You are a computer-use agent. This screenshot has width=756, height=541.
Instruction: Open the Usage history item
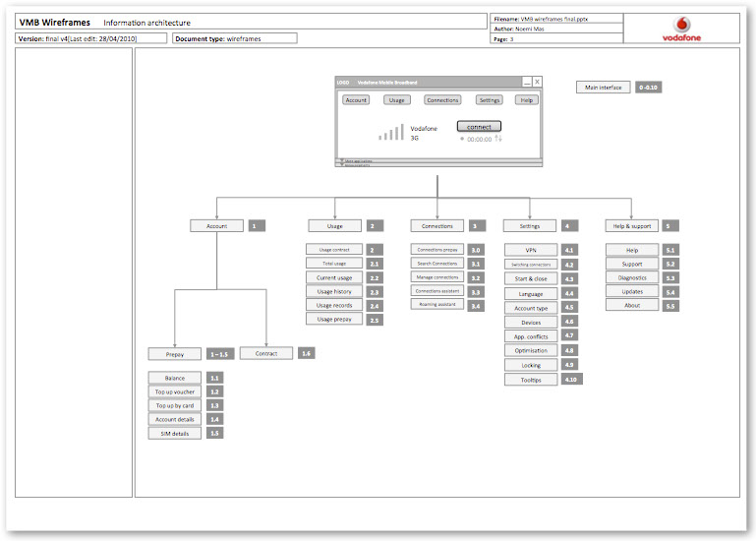[333, 292]
